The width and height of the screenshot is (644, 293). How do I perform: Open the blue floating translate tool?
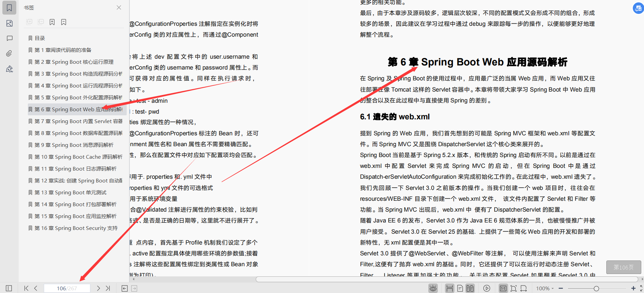tap(638, 8)
